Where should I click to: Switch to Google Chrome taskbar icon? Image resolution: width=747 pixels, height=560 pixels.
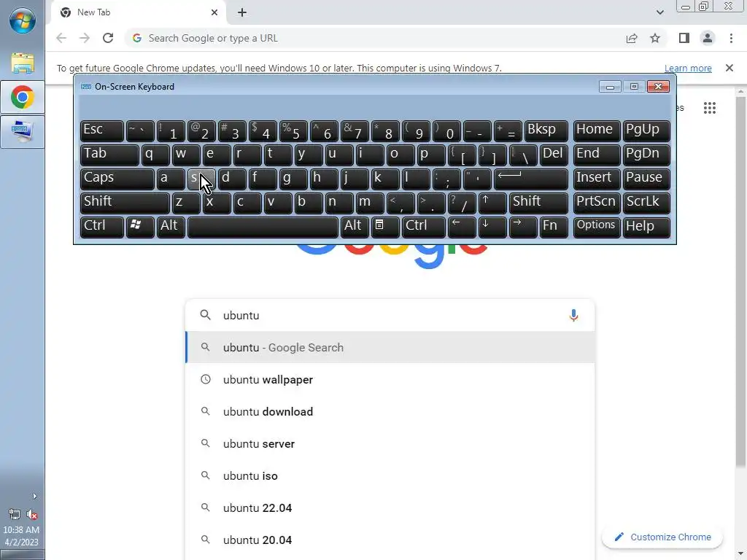pos(23,97)
